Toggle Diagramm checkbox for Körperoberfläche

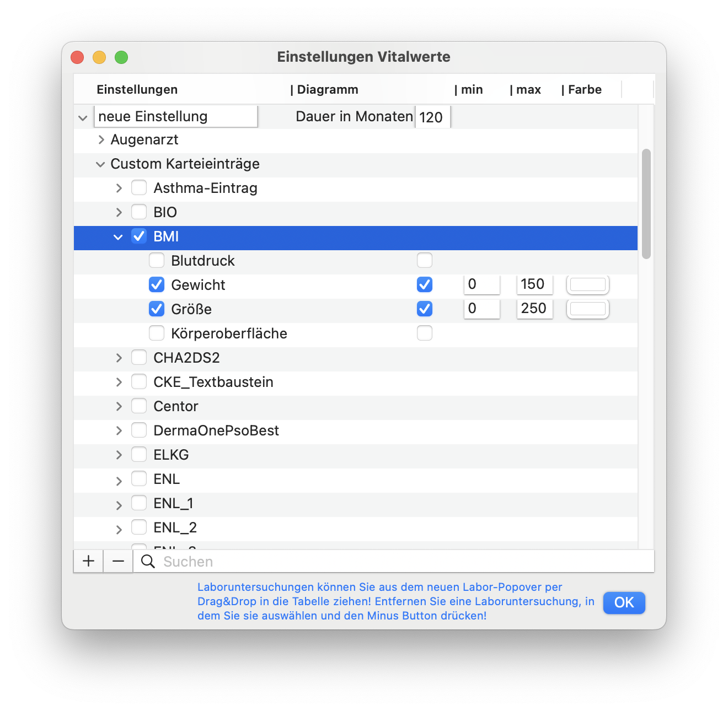425,333
